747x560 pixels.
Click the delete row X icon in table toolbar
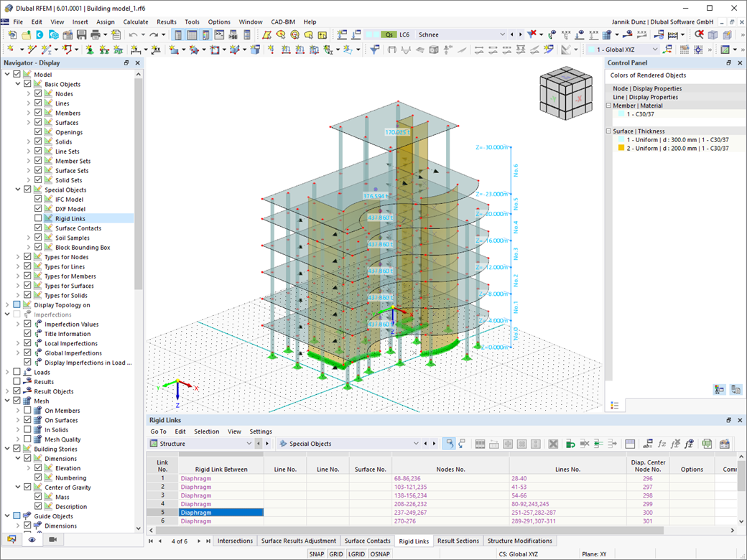coord(553,444)
